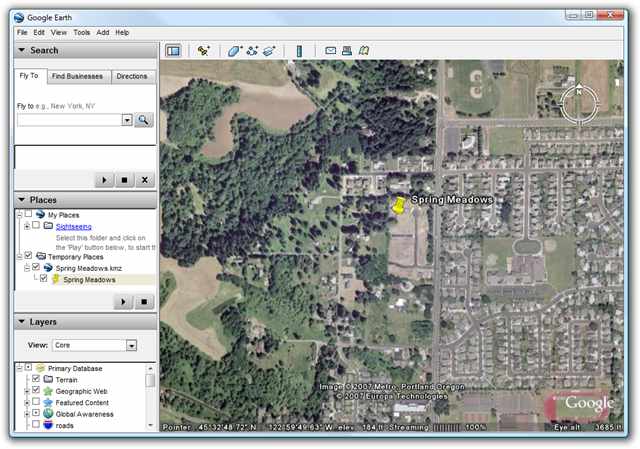Uncheck the Spring Meadows.kmz checkbox
Image resolution: width=640 pixels, height=449 pixels.
point(36,267)
